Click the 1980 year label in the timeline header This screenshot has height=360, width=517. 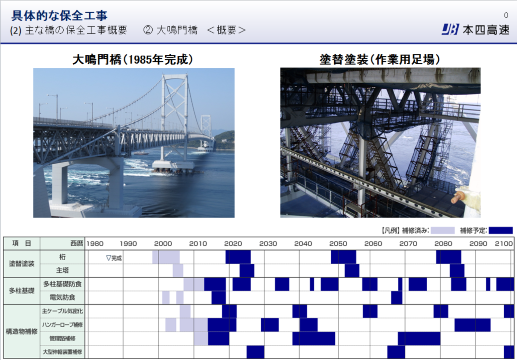coord(95,244)
